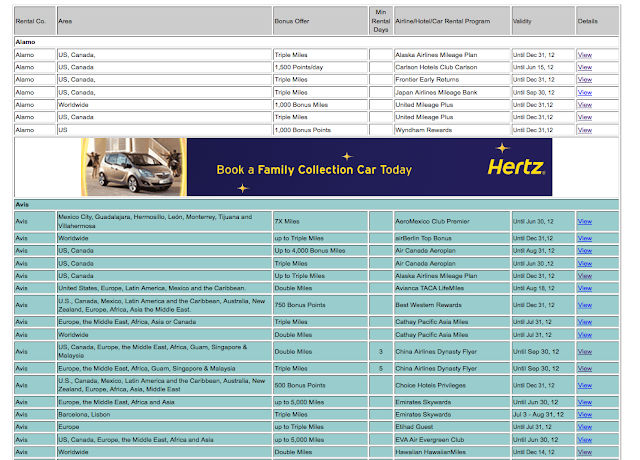
Task: Open View link for Avis Choice Hotels Privileges
Action: [x=584, y=385]
